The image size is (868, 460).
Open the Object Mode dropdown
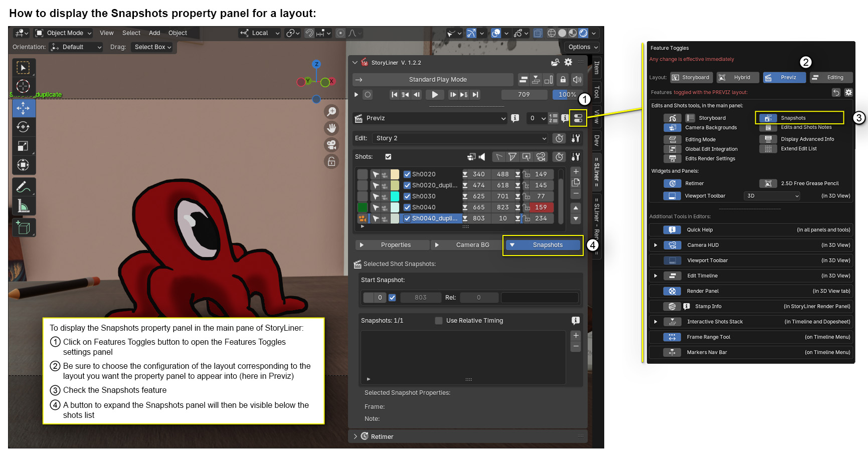click(64, 33)
